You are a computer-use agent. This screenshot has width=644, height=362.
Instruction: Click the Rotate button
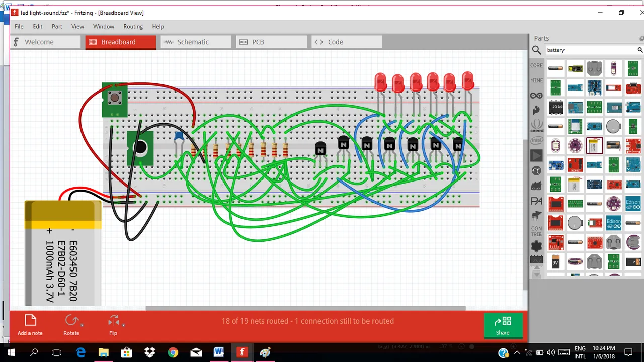(71, 325)
